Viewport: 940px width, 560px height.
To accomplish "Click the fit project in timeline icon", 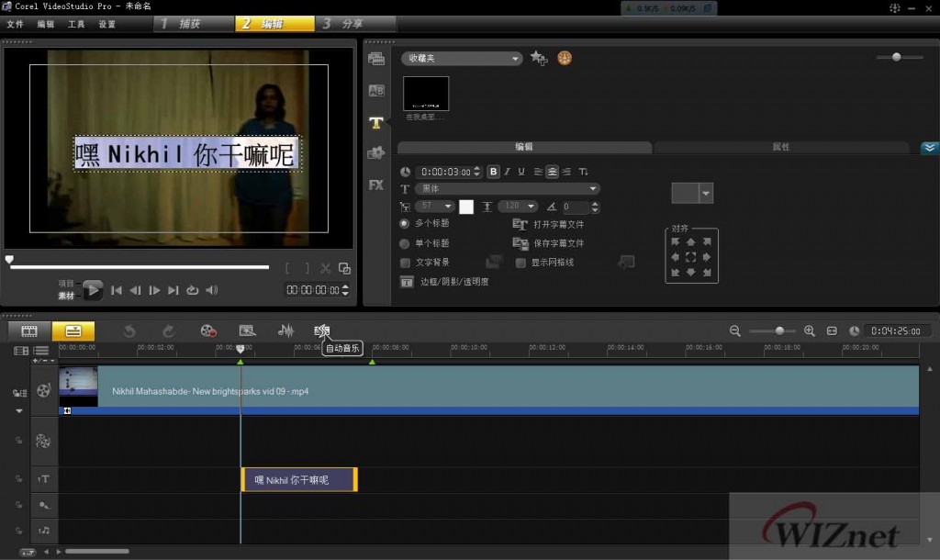I will tap(832, 330).
